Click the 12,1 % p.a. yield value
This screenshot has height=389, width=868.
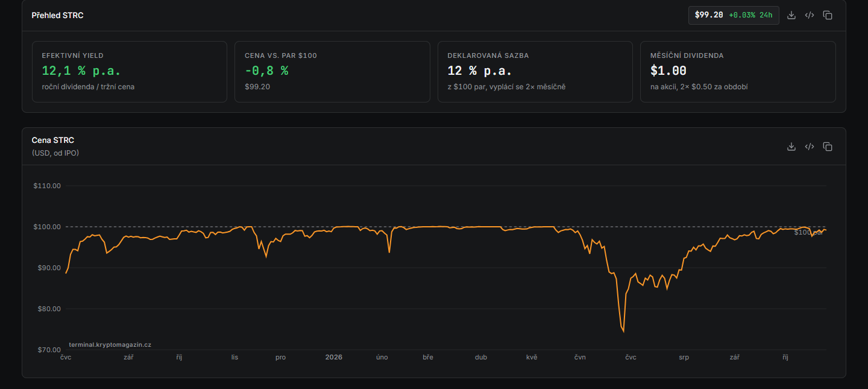click(x=81, y=71)
